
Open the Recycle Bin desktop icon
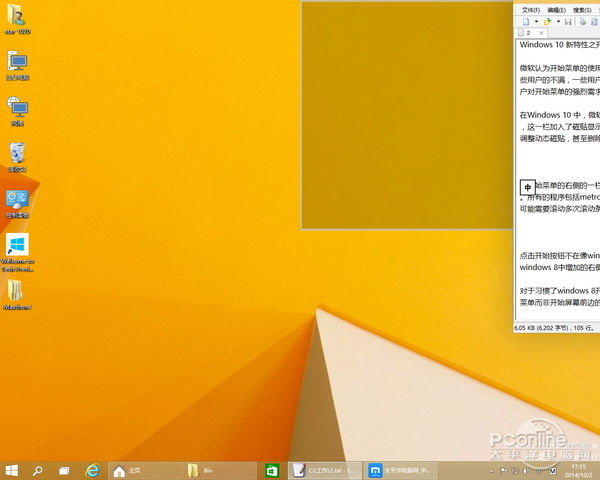[17, 153]
